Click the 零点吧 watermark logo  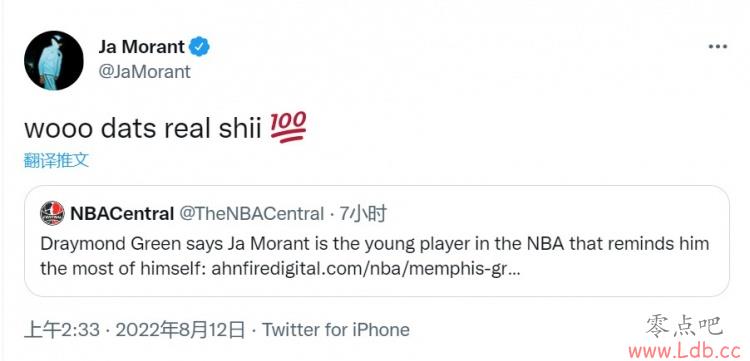pos(684,327)
